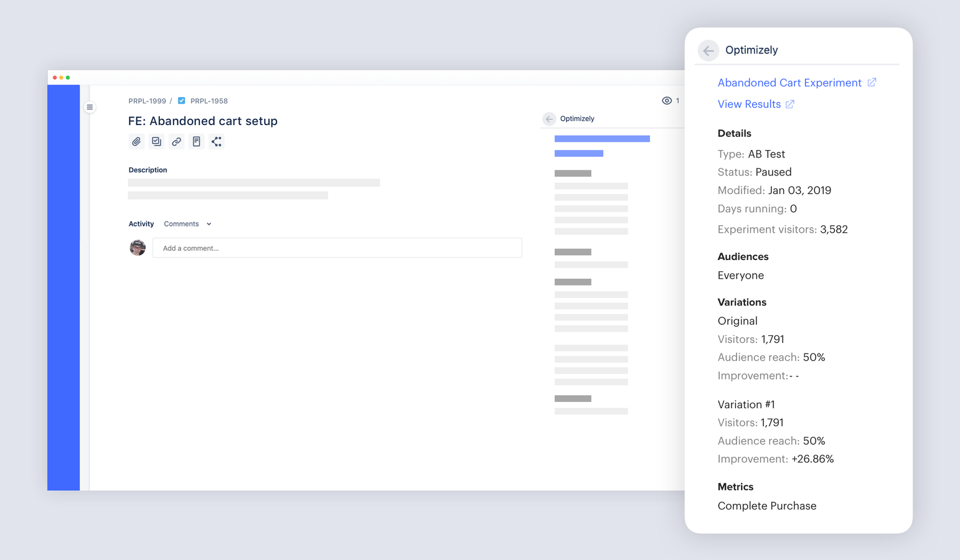Image resolution: width=960 pixels, height=560 pixels.
Task: Click the Description heading
Action: 148,170
